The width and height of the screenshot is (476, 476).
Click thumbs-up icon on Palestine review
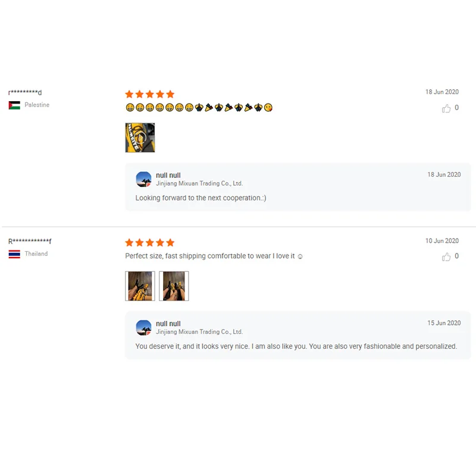pyautogui.click(x=446, y=108)
